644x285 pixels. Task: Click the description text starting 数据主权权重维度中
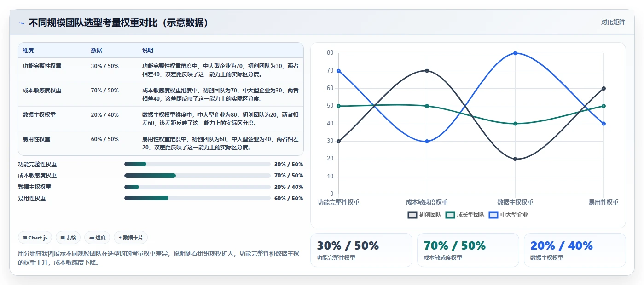220,119
